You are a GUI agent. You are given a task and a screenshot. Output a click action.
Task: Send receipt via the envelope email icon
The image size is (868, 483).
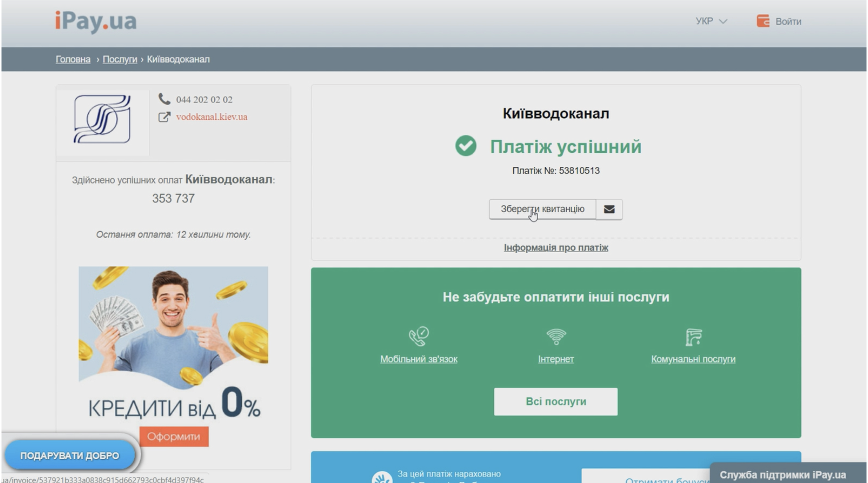pos(609,209)
